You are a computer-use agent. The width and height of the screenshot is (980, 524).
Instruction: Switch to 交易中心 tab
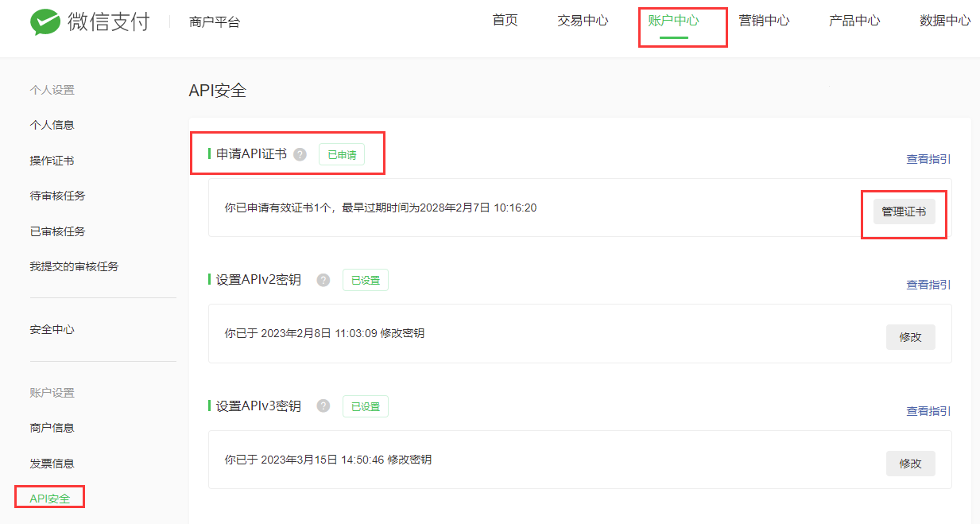pos(583,21)
